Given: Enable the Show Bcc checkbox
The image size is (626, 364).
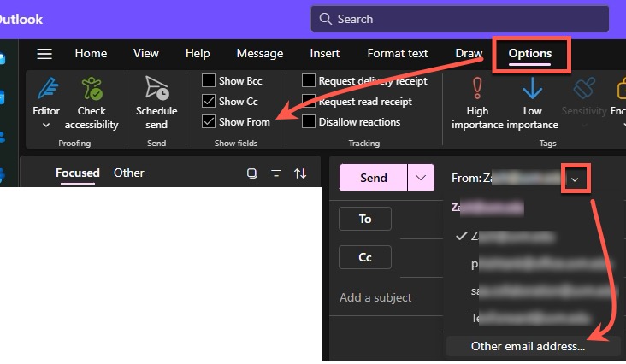Looking at the screenshot, I should pos(209,81).
